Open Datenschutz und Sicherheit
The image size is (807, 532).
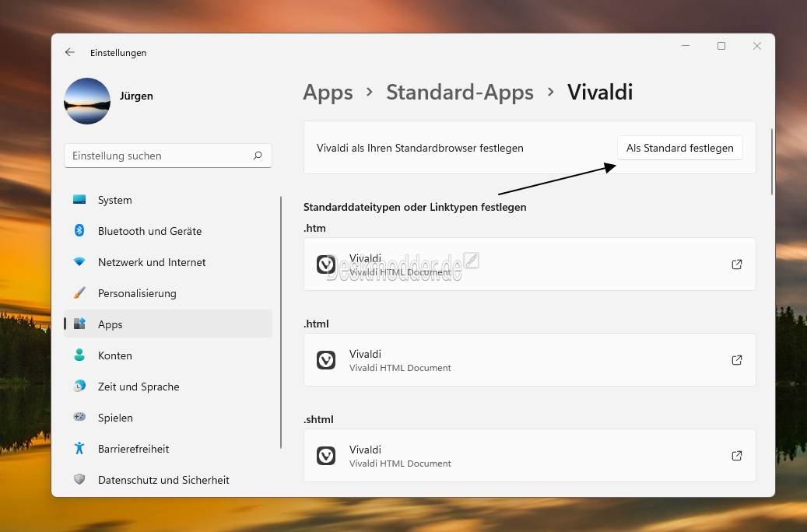pos(168,480)
